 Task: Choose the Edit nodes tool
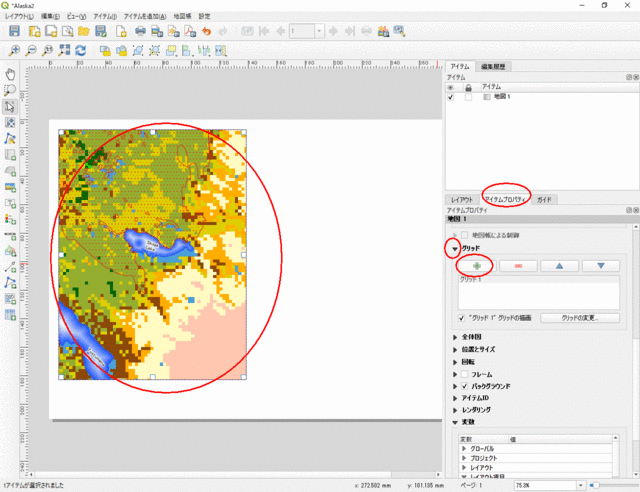point(10,138)
